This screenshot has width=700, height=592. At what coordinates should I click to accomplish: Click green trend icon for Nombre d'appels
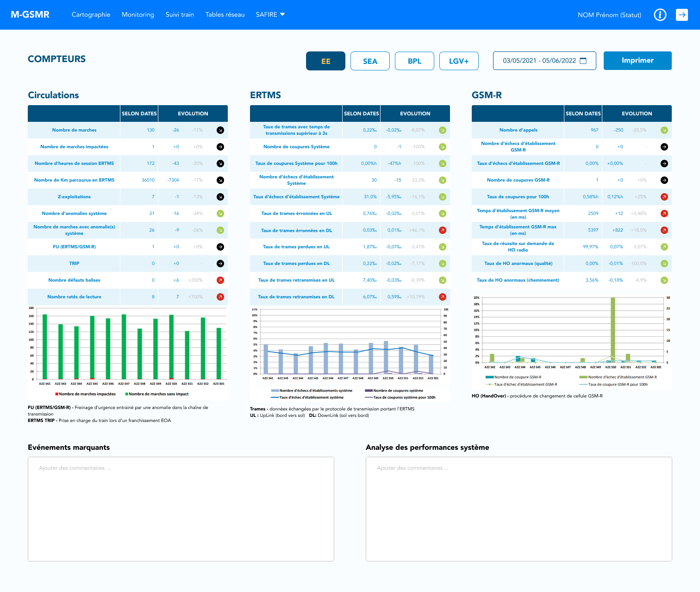[x=664, y=130]
